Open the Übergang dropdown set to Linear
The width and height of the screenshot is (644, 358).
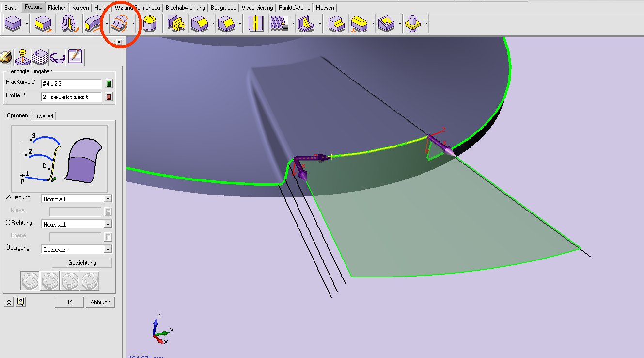(x=77, y=249)
